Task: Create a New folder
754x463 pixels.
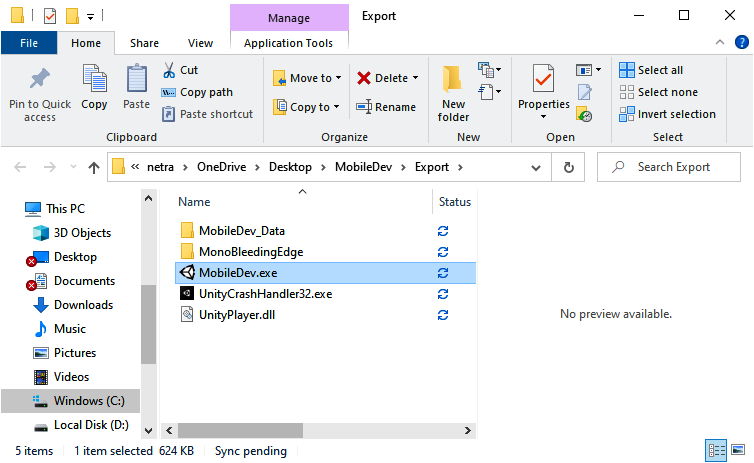Action: (x=453, y=93)
